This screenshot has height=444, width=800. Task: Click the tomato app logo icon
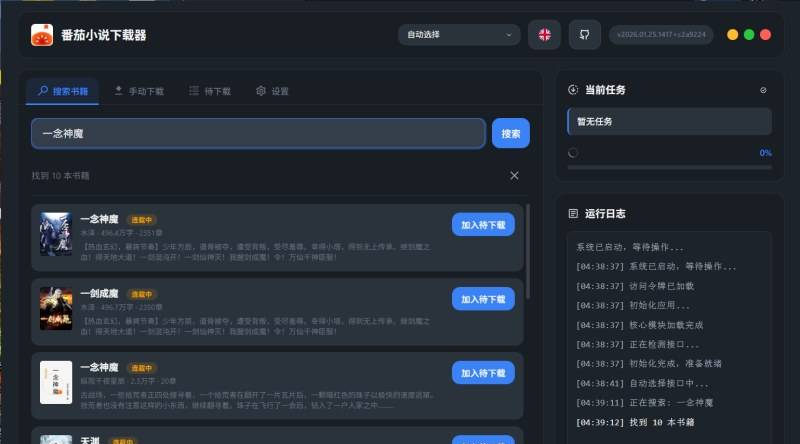(x=42, y=35)
